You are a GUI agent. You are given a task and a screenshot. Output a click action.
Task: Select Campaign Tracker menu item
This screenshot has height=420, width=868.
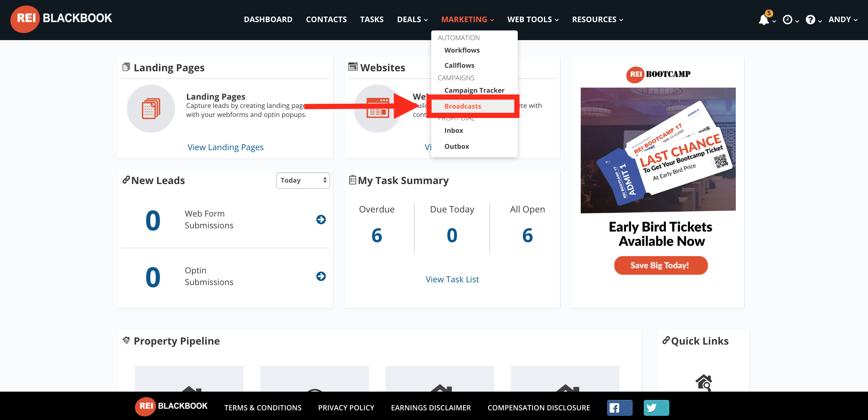click(474, 91)
